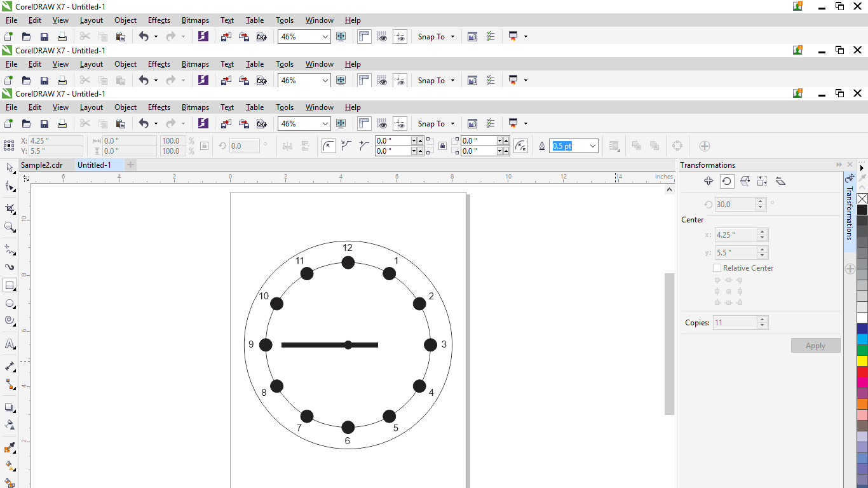Switch to Size mode in Transformations docker

click(x=763, y=181)
